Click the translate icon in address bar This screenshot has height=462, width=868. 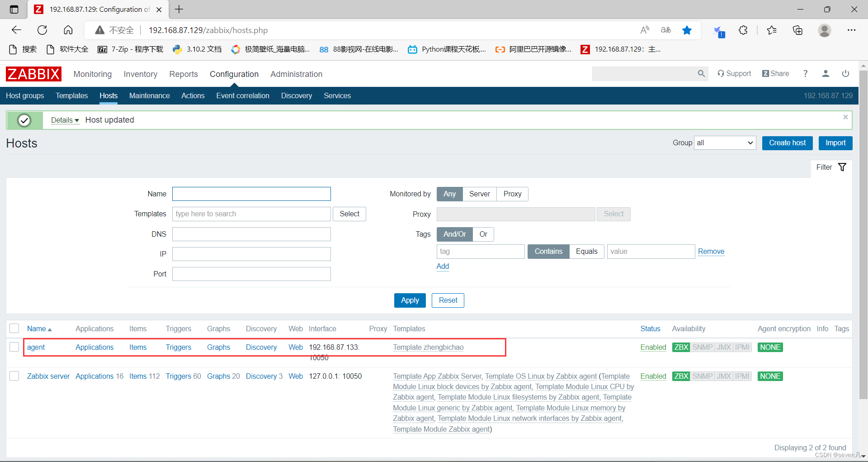[666, 30]
